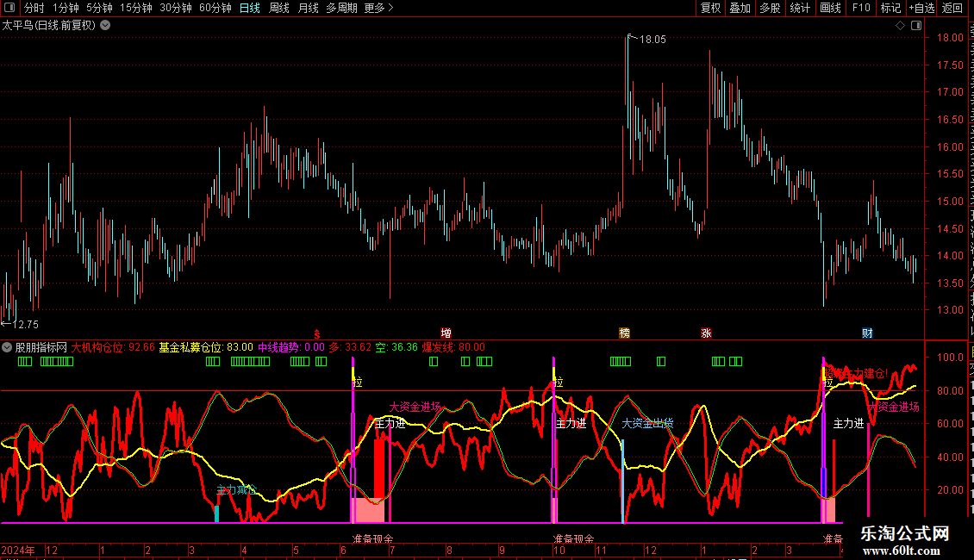Click the 中线趋势: 0.00 value
This screenshot has width=974, height=560.
291,347
